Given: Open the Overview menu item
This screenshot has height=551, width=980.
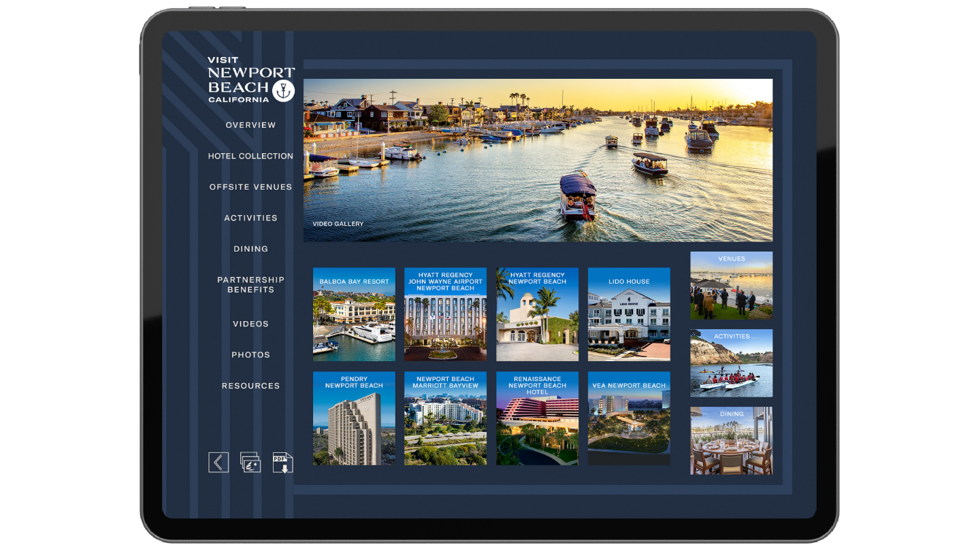Looking at the screenshot, I should [x=251, y=125].
